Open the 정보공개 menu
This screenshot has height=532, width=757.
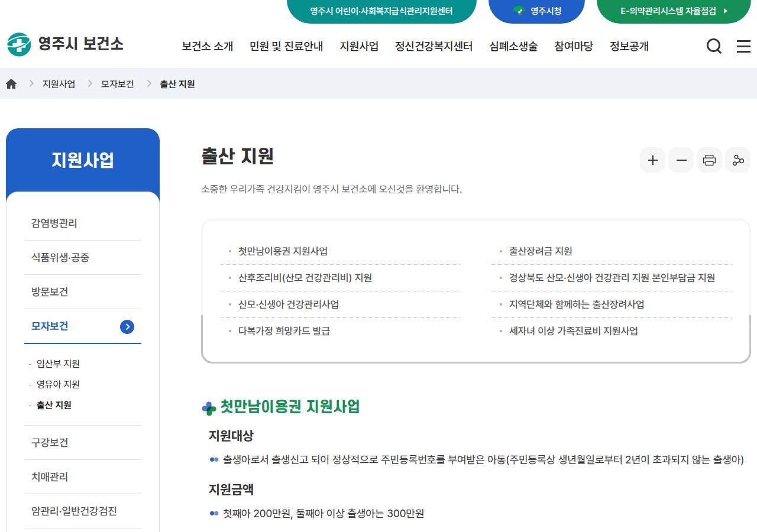[x=629, y=46]
